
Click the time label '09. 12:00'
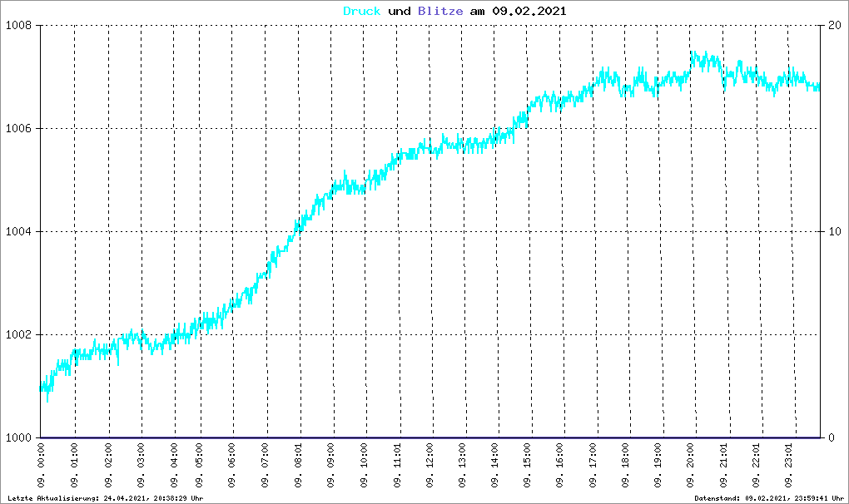(x=430, y=466)
